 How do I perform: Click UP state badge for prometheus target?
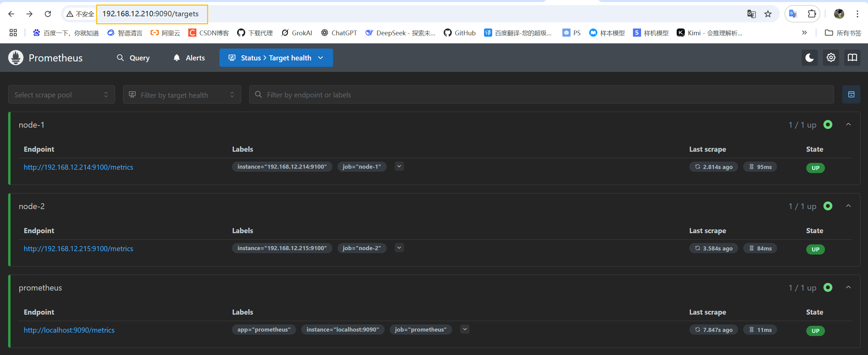click(815, 331)
